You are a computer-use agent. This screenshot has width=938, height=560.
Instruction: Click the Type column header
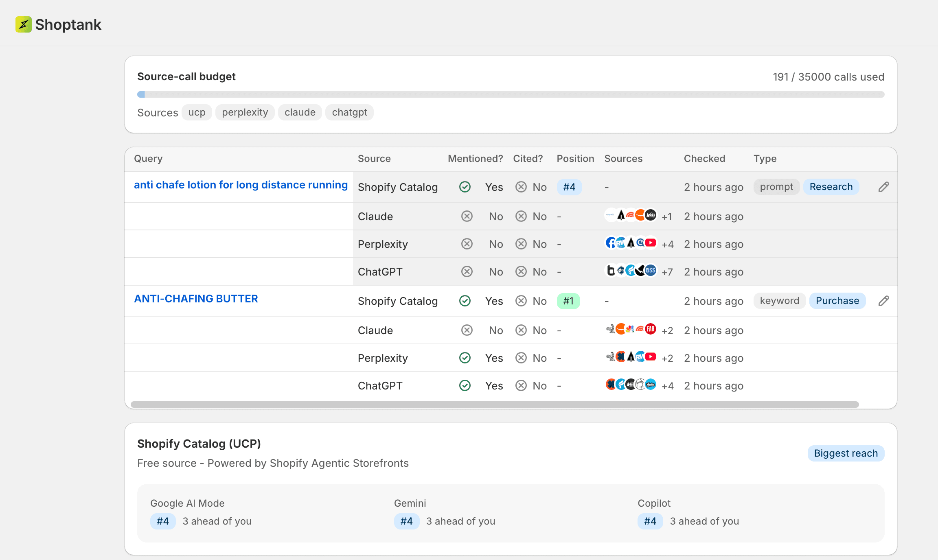pos(765,159)
